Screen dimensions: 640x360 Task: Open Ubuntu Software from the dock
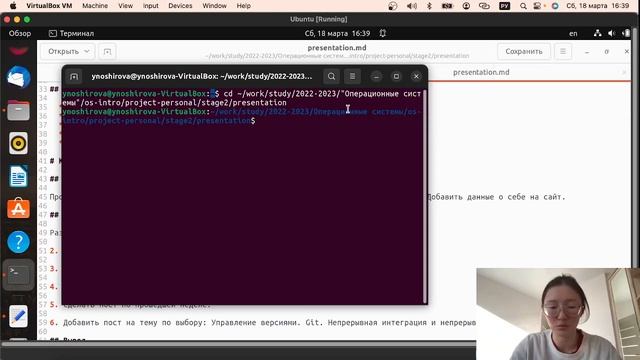click(18, 209)
